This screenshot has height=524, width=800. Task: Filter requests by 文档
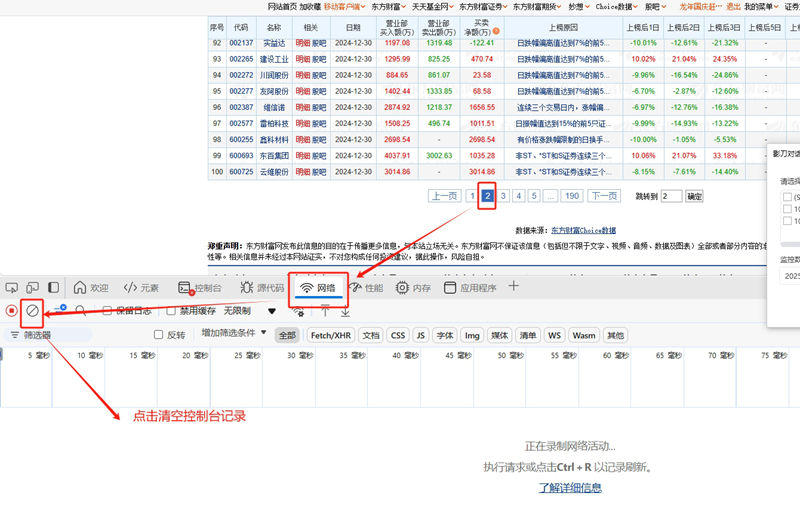[x=371, y=335]
